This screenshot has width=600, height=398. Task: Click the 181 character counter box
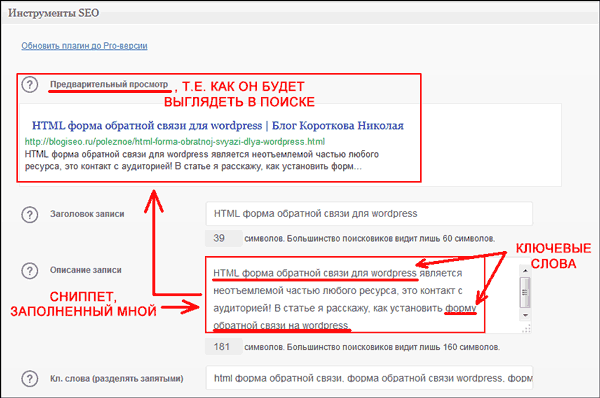click(223, 347)
